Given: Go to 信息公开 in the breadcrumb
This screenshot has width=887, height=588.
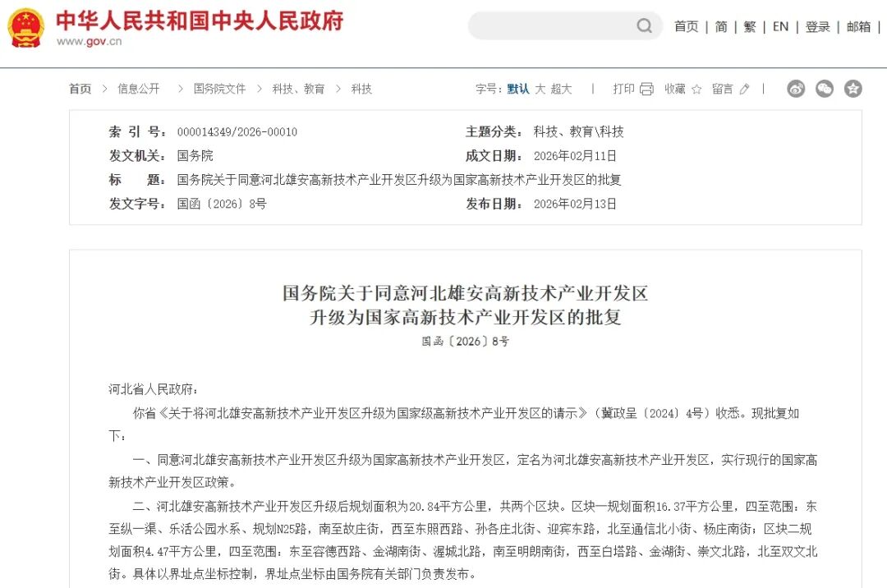Looking at the screenshot, I should click(139, 89).
